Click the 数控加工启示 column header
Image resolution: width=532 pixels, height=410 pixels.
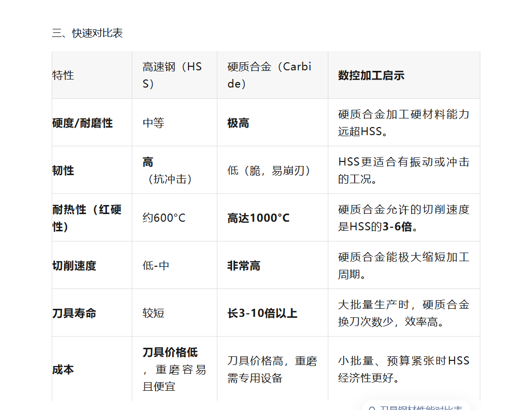371,75
